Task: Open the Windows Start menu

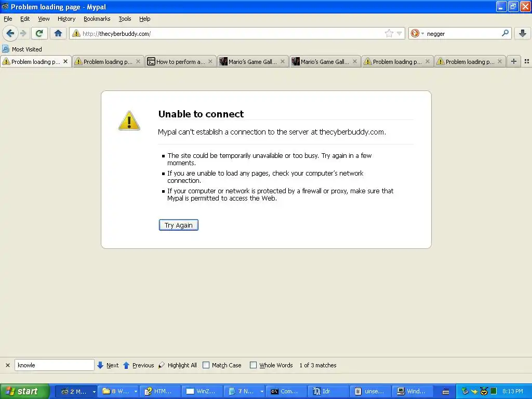Action: click(x=24, y=391)
